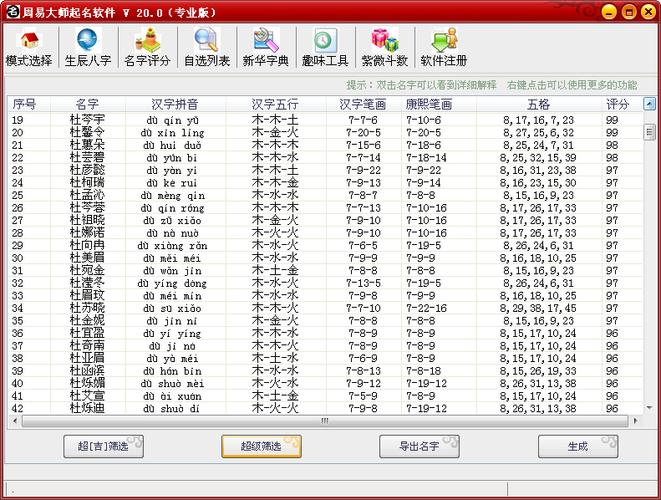The width and height of the screenshot is (661, 500).
Task: Maximize the 周易大师起名软件 window
Action: [629, 11]
